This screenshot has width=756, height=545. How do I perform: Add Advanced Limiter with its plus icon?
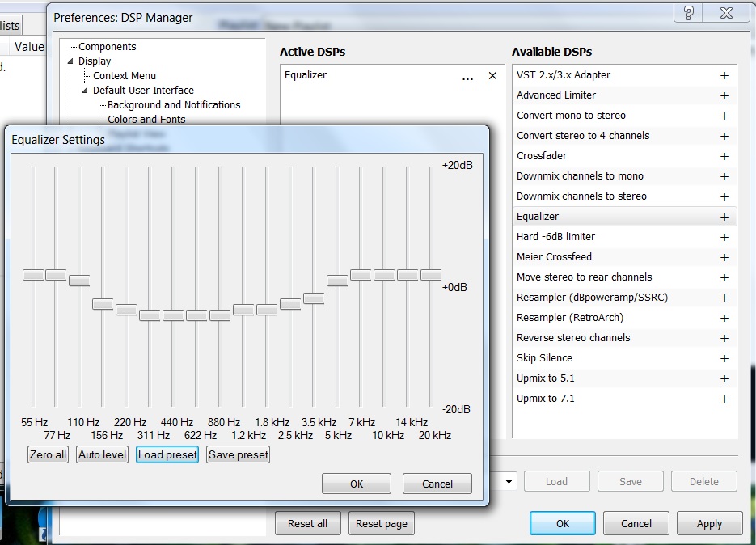[x=724, y=96]
